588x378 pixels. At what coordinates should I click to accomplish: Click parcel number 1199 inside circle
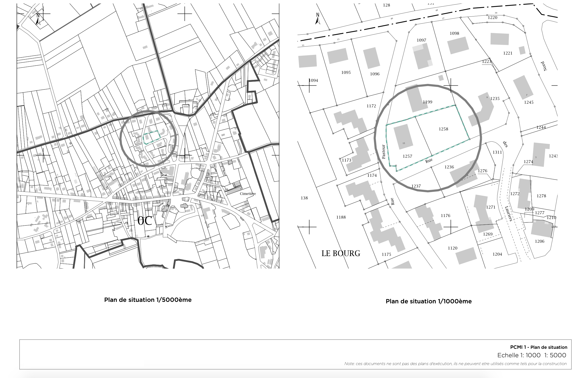pyautogui.click(x=427, y=102)
